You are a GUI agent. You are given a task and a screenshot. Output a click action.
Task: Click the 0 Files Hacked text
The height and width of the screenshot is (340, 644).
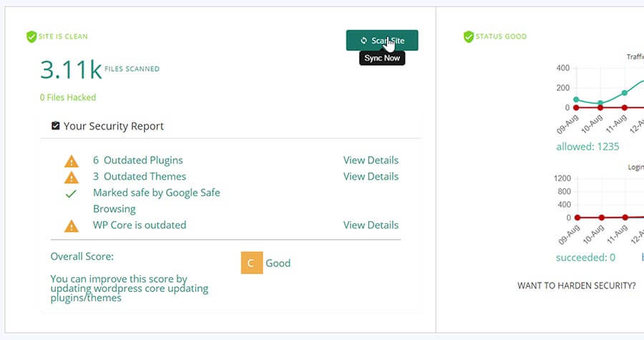click(x=68, y=97)
